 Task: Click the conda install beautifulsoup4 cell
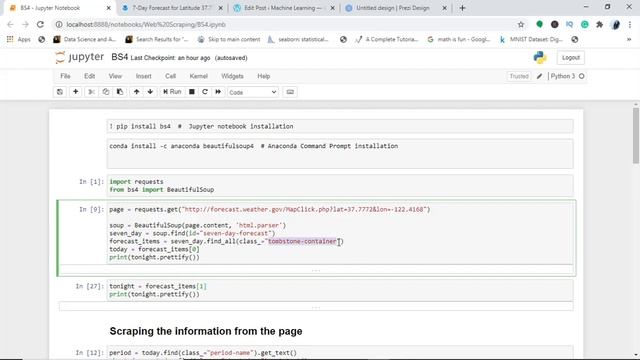[x=340, y=153]
